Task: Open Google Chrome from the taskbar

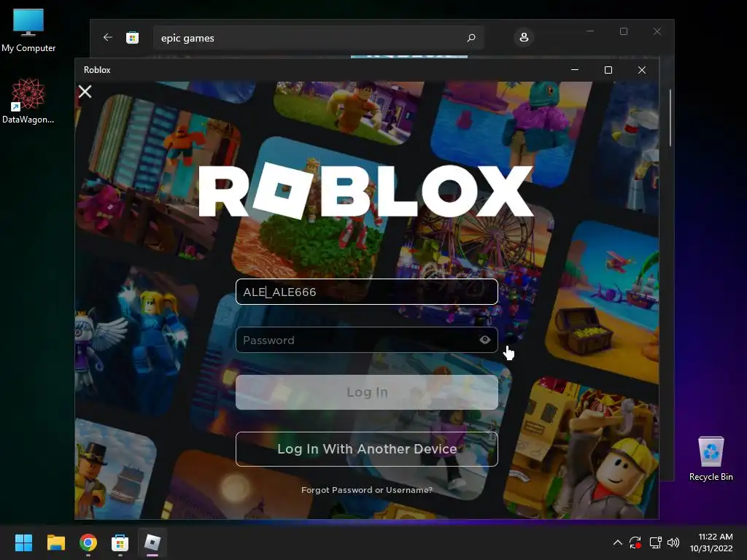Action: click(88, 542)
